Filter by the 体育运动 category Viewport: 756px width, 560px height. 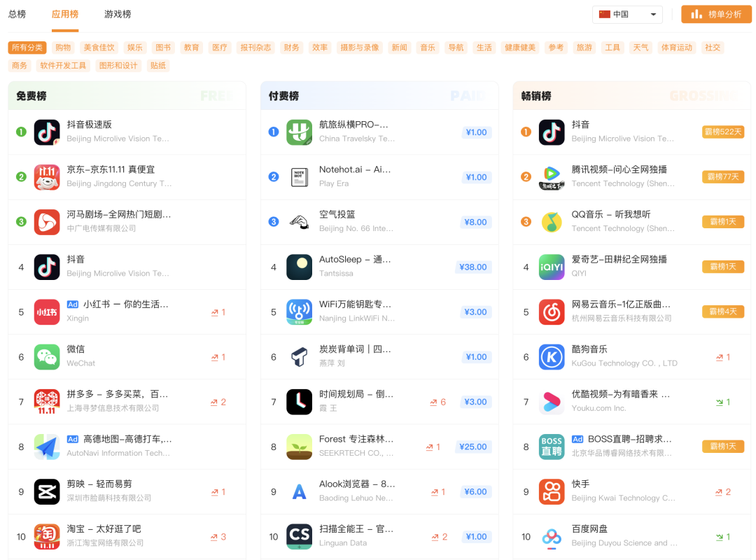click(x=676, y=48)
